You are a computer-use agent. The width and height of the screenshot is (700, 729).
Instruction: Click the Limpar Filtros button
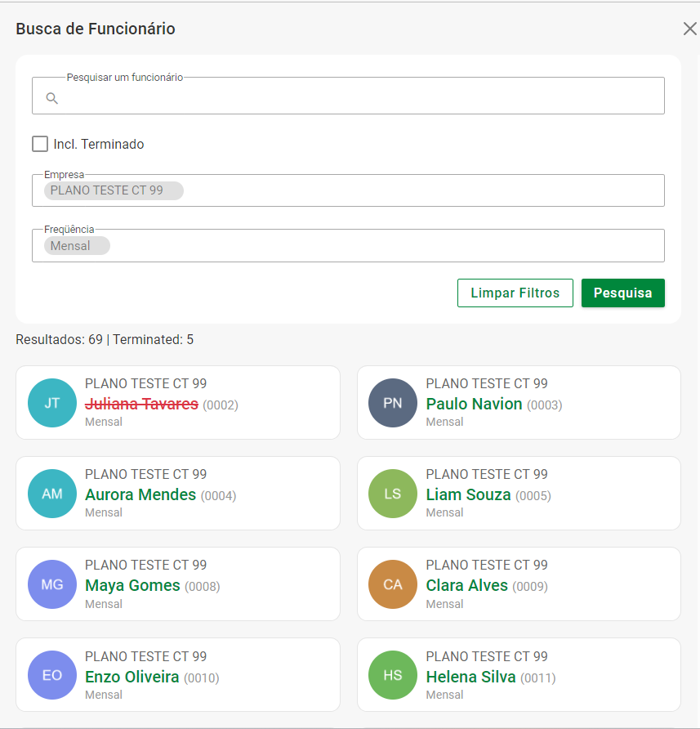[515, 293]
